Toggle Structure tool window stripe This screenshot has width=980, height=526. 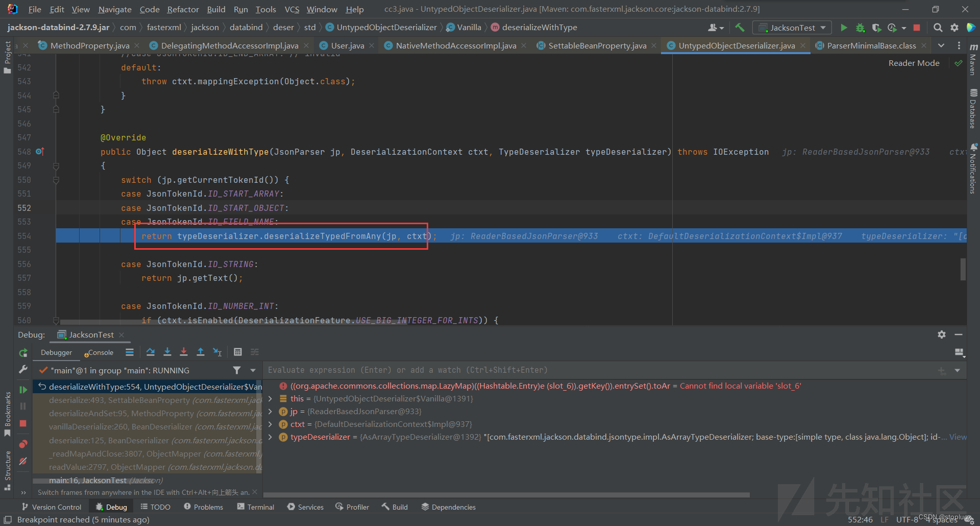[7, 470]
